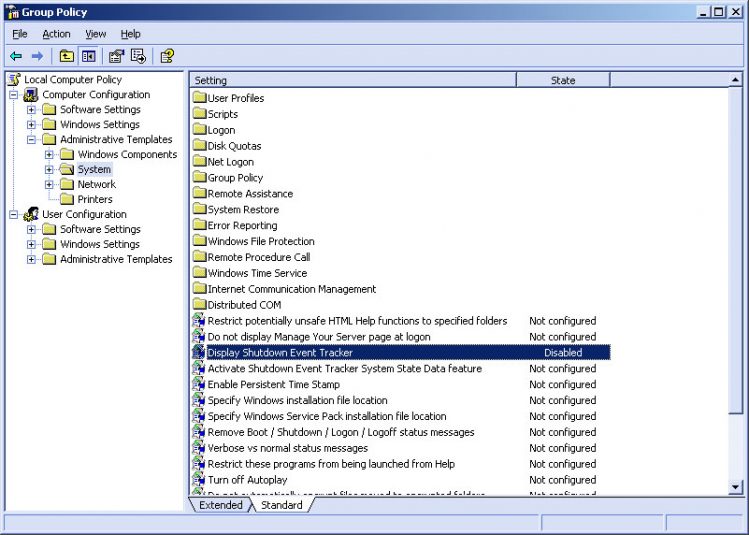This screenshot has width=749, height=535.
Task: Toggle the Show/Hide Console Tree icon
Action: (88, 56)
